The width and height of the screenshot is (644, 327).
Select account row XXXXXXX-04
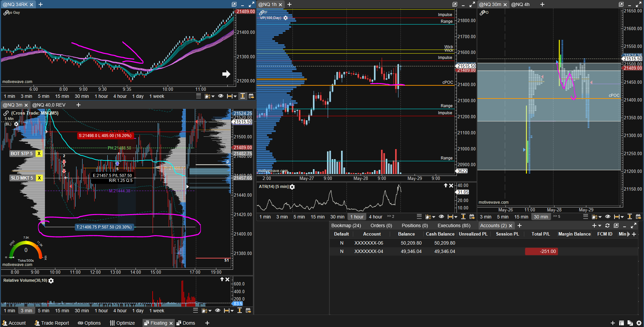[x=484, y=251]
